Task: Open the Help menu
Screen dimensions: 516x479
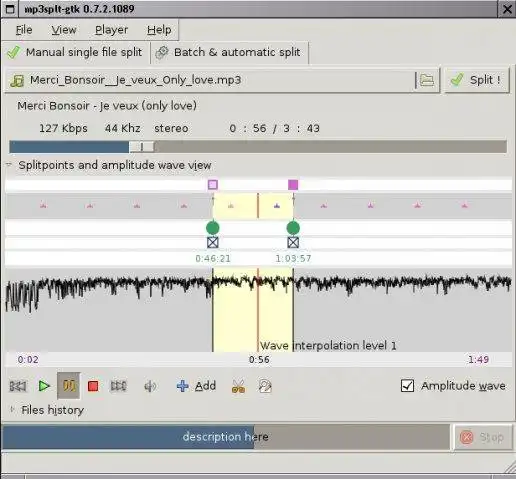Action: 159,30
